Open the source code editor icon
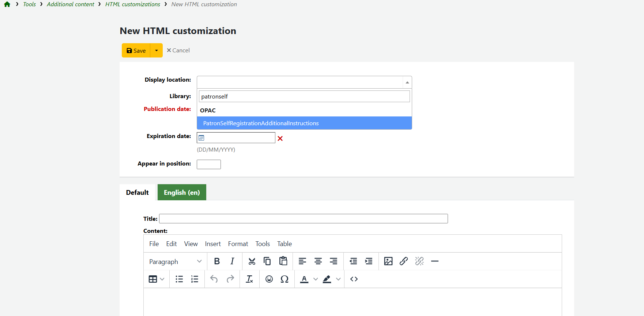The width and height of the screenshot is (644, 316). (x=354, y=279)
